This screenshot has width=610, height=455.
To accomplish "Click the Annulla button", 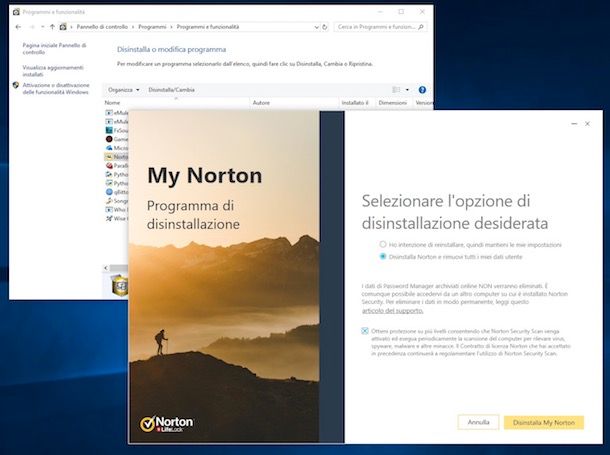I will point(478,422).
